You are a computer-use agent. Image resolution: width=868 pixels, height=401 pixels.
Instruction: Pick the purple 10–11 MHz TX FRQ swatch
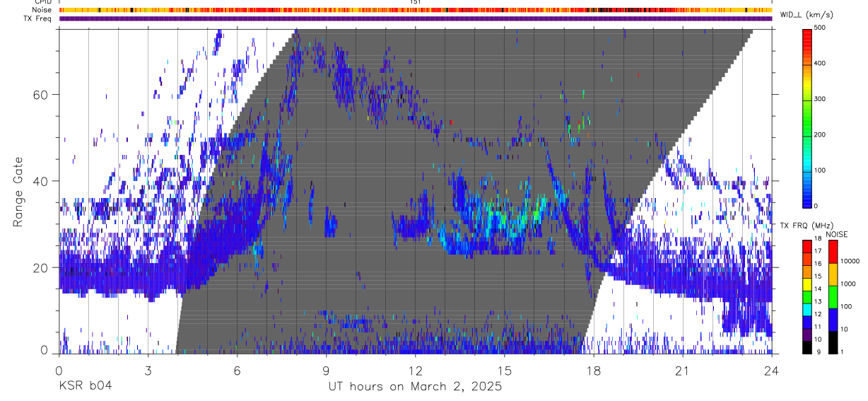tap(807, 334)
